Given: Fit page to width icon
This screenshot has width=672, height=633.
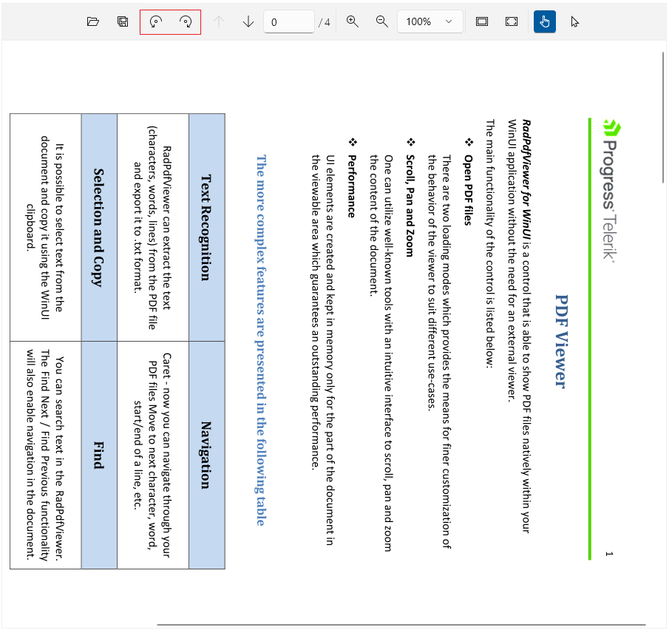Looking at the screenshot, I should click(x=482, y=21).
